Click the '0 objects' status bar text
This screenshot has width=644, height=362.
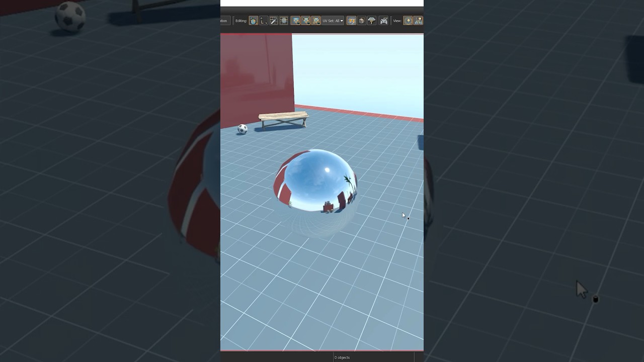342,357
